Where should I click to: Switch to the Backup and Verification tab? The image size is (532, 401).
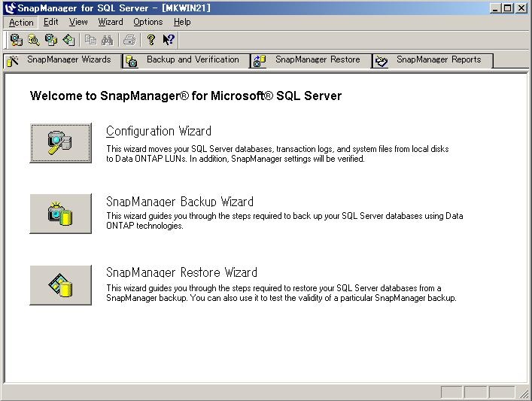point(187,60)
